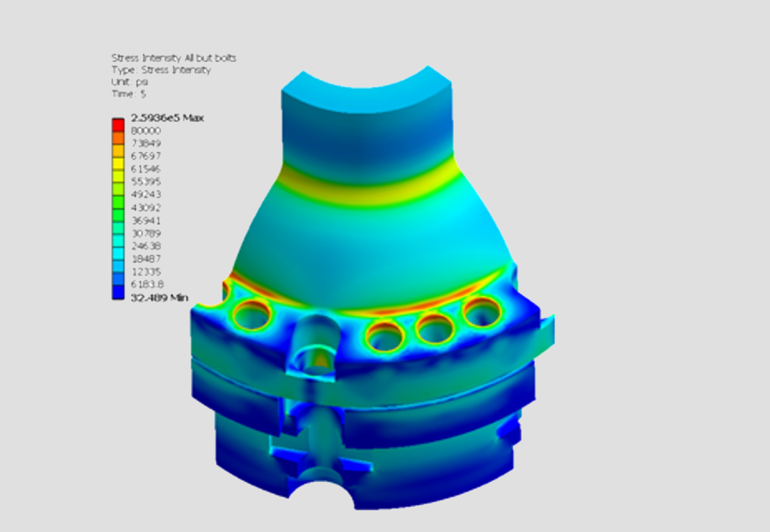Click the 43092 legend value

click(x=146, y=208)
